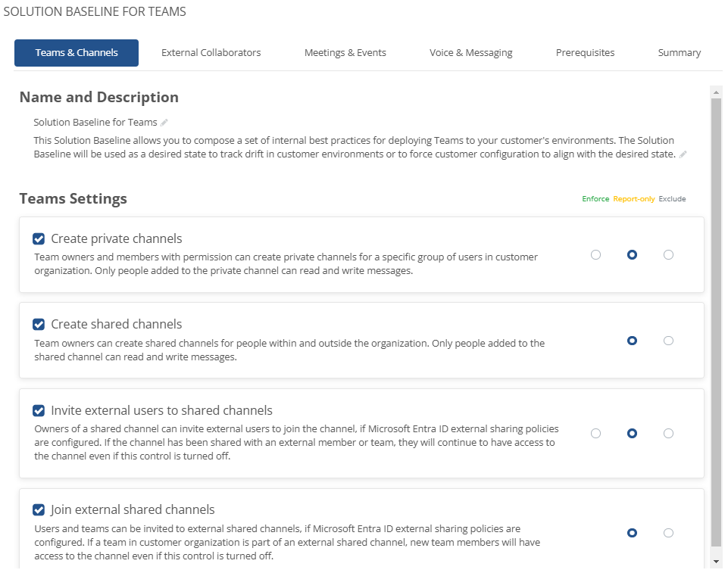Uncheck Create private channels checkbox
The width and height of the screenshot is (728, 573).
39,238
